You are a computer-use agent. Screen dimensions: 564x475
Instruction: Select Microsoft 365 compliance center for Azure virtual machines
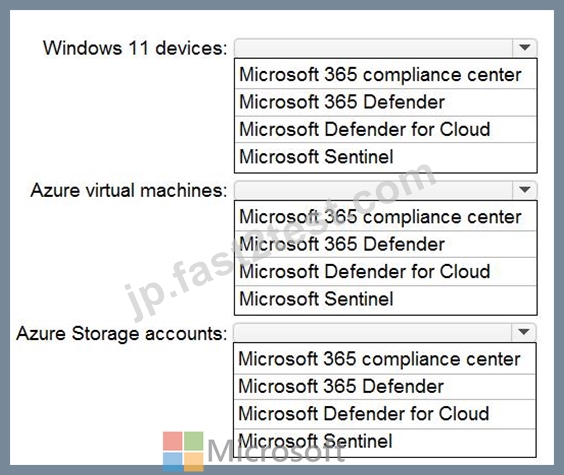click(x=386, y=217)
